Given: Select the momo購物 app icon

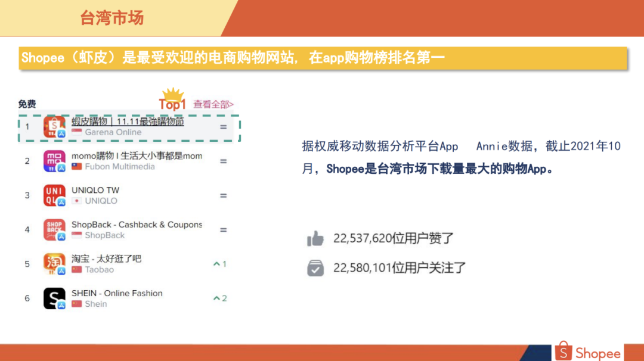Looking at the screenshot, I should [x=54, y=162].
